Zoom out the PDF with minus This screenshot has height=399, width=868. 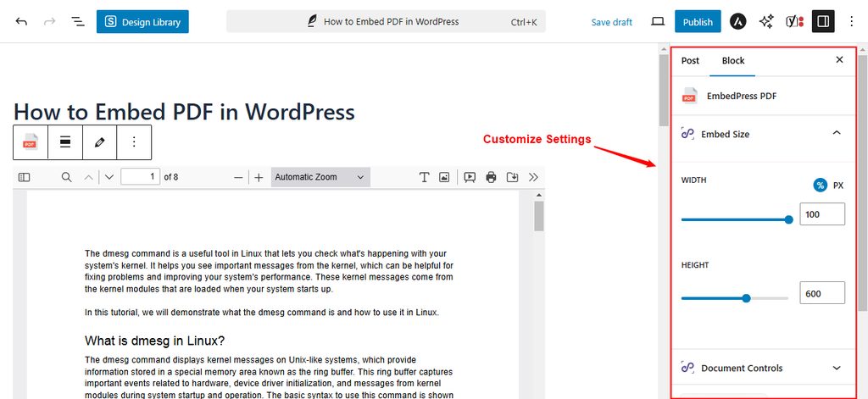tap(238, 178)
